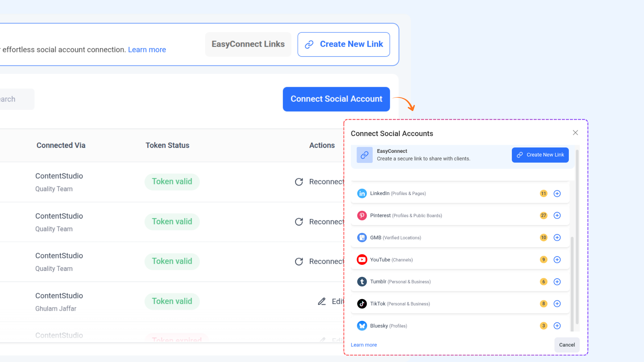This screenshot has height=362, width=644.
Task: Open the EasyConnect Links tab
Action: click(x=248, y=44)
